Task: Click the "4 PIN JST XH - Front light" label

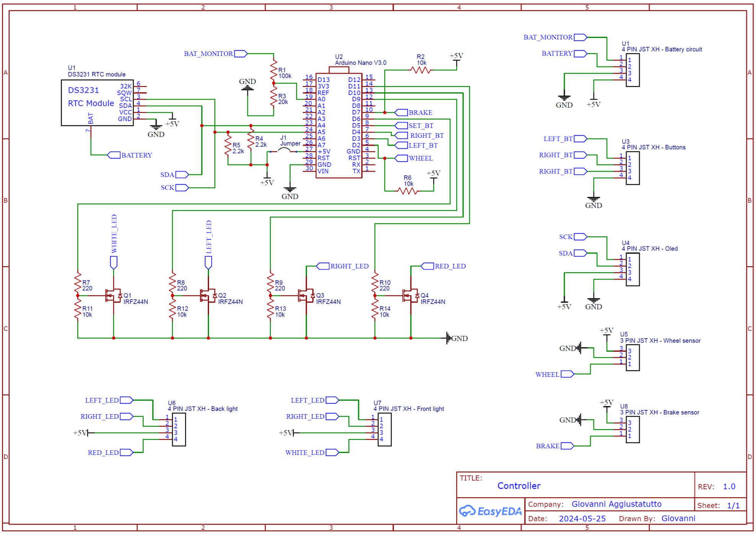Action: pos(409,409)
